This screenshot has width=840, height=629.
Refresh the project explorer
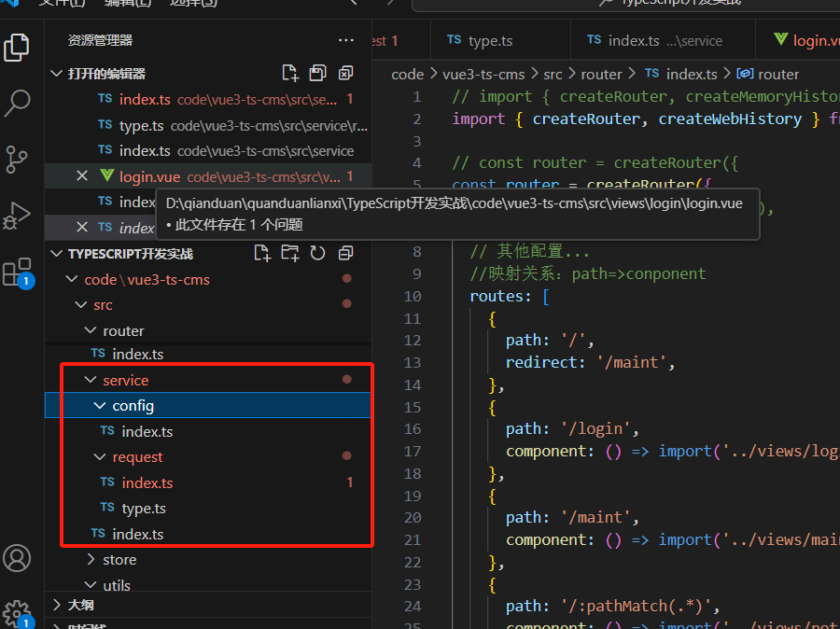coord(317,253)
